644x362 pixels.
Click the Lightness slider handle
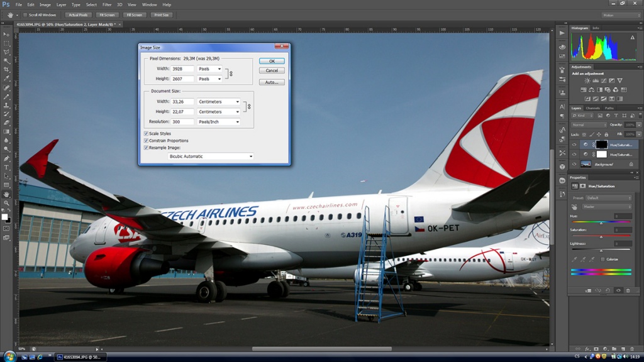[601, 251]
